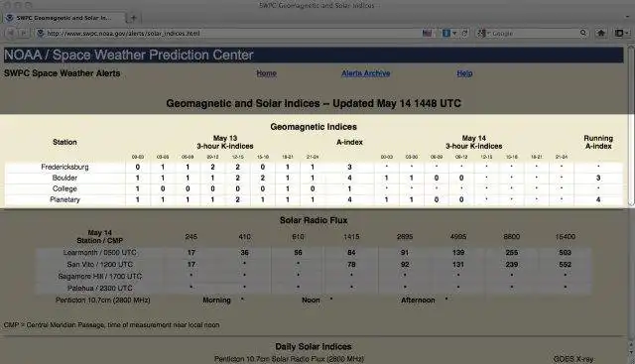
Task: Select the Palehua / 2300 UTC row label
Action: click(x=100, y=289)
